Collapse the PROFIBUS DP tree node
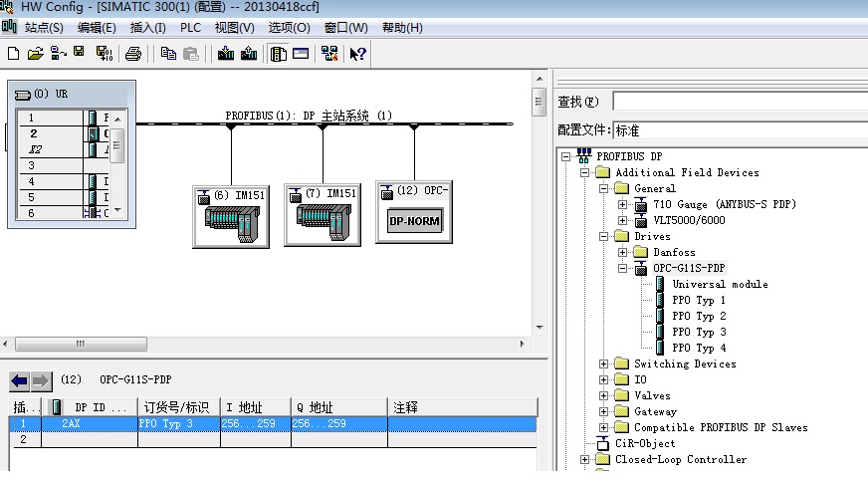 click(x=565, y=156)
